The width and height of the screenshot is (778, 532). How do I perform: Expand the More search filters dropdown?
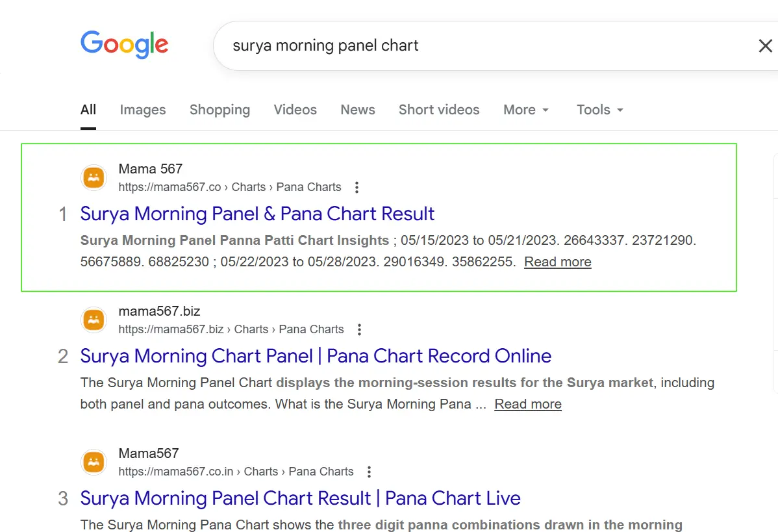pos(526,110)
